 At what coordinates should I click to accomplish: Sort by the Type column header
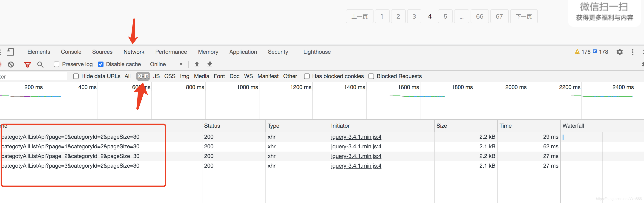click(297, 126)
